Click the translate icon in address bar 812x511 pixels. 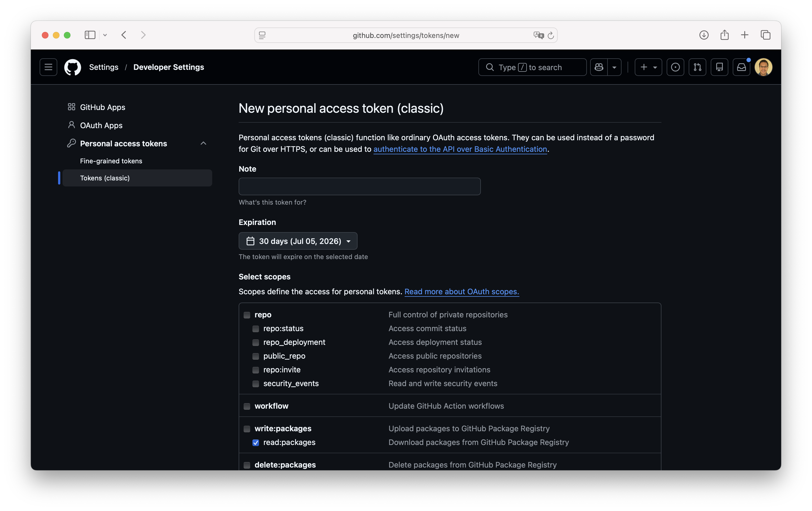(538, 35)
